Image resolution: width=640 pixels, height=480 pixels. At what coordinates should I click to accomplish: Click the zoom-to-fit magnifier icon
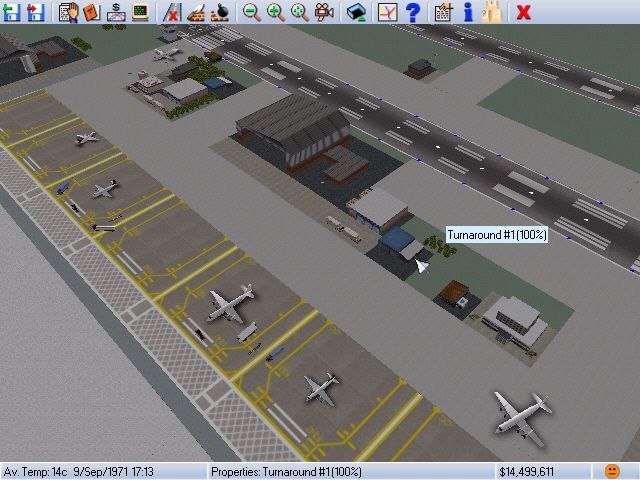[x=300, y=12]
